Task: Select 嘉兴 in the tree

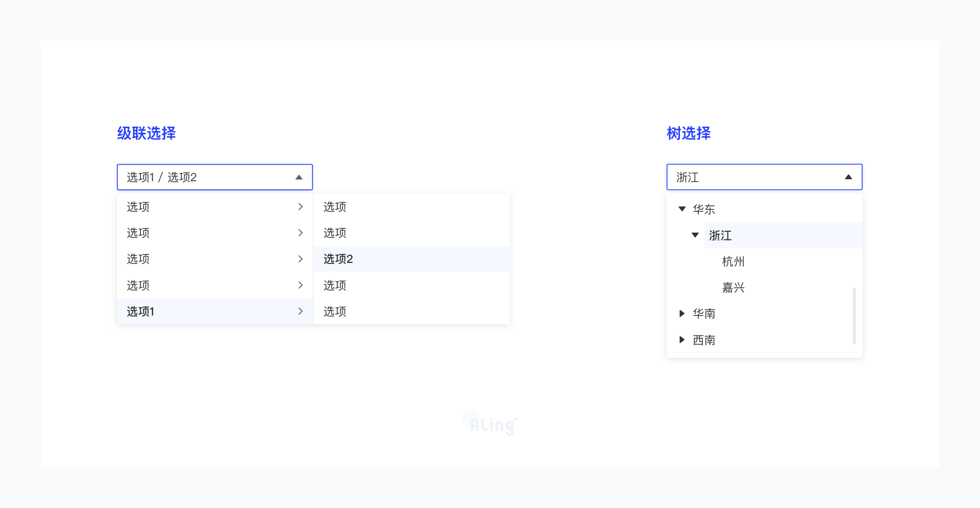Action: (x=733, y=287)
